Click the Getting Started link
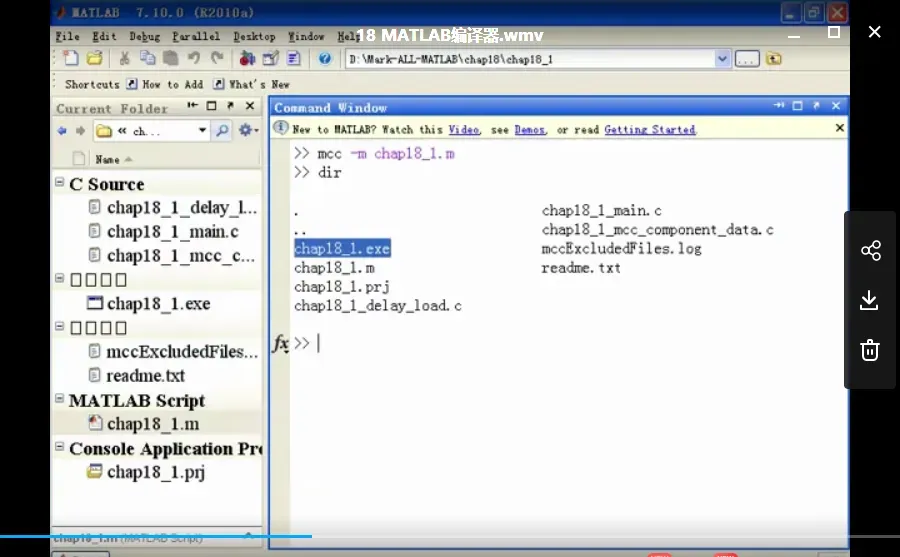The height and width of the screenshot is (557, 900). [x=650, y=130]
